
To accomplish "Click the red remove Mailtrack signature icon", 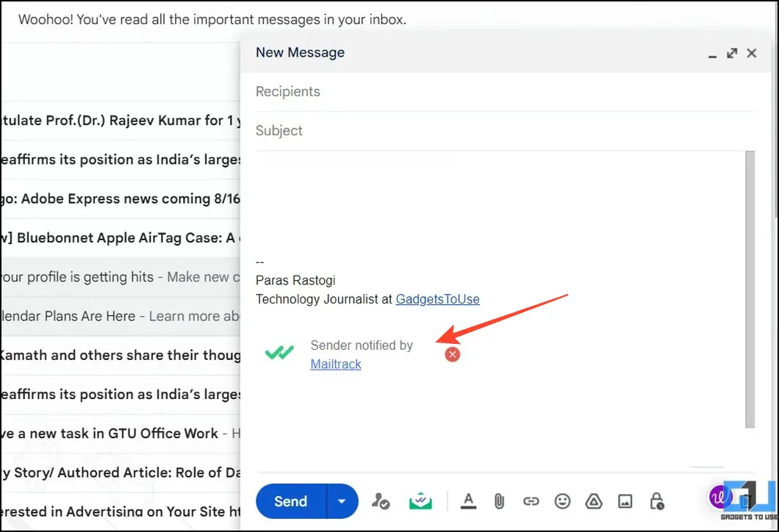I will tap(452, 355).
